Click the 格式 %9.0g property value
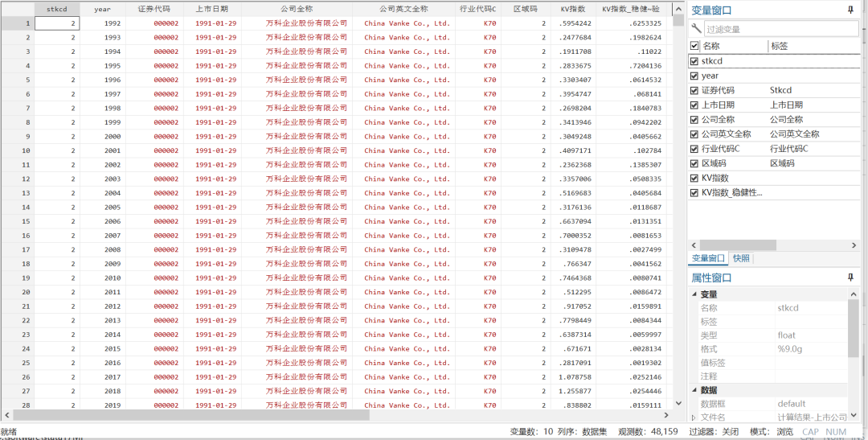The height and width of the screenshot is (440, 868). [x=788, y=348]
